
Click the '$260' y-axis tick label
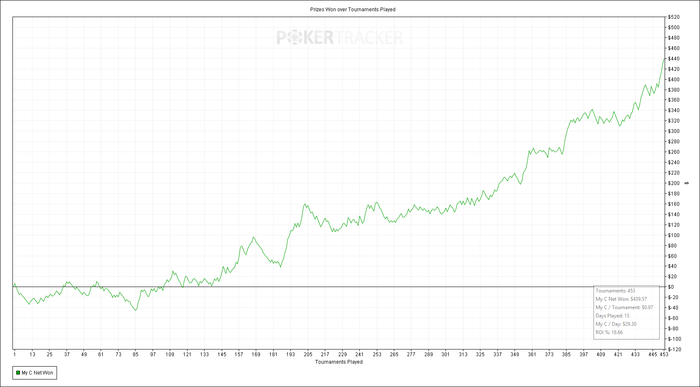point(673,152)
